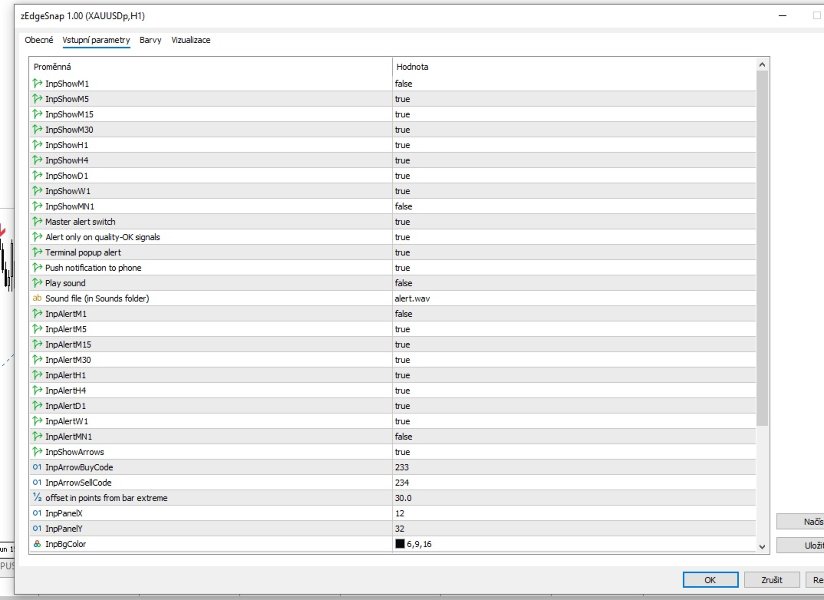Cancel with the Zrušit button
The height and width of the screenshot is (600, 824).
(771, 580)
